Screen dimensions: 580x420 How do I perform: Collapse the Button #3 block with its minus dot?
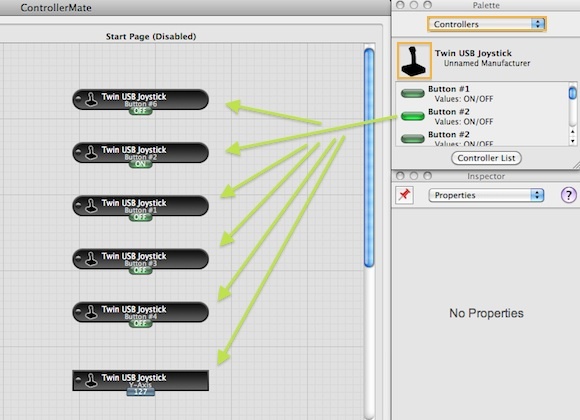point(78,259)
